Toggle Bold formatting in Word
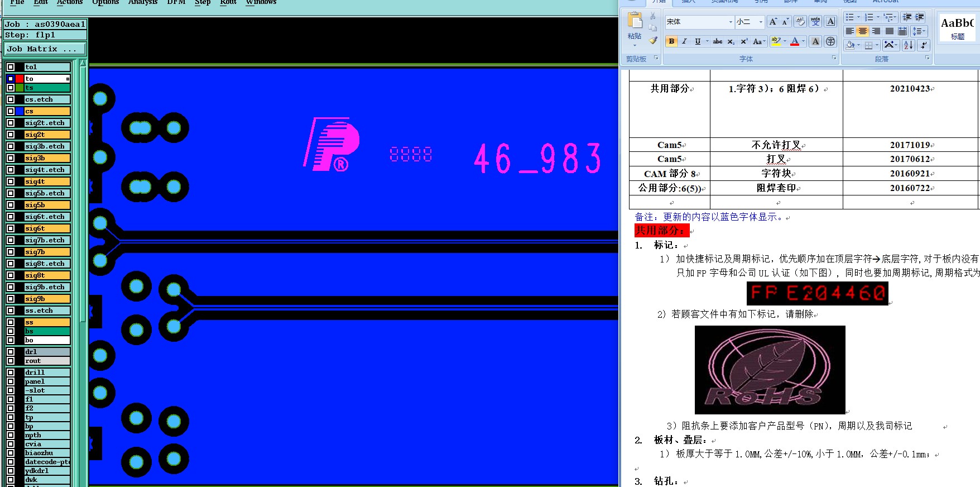 (671, 41)
